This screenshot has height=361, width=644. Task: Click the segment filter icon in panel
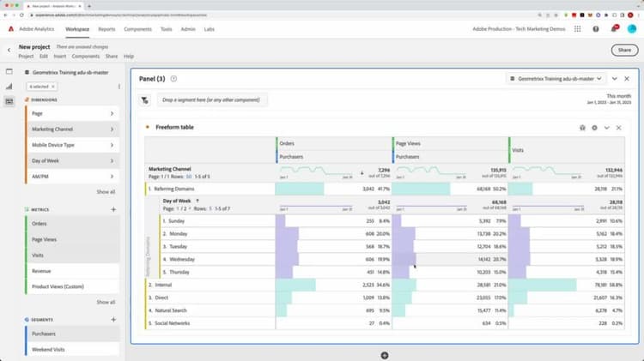(145, 100)
